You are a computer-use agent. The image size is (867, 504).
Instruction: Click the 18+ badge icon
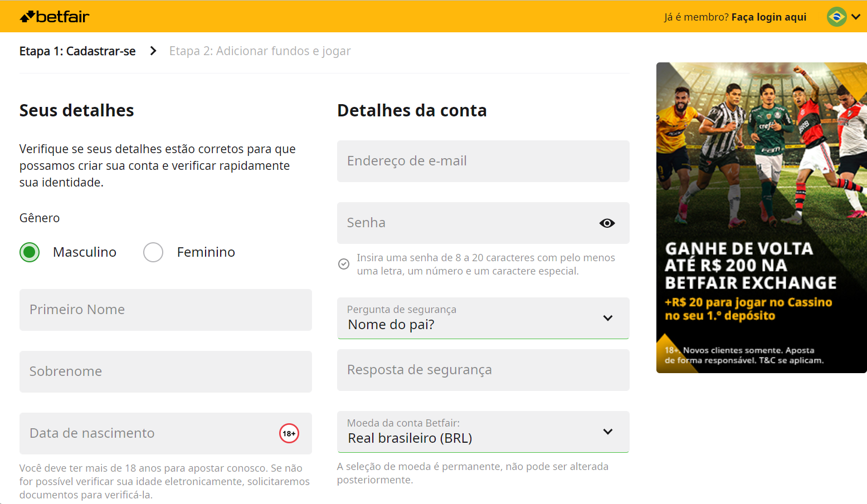tap(289, 433)
